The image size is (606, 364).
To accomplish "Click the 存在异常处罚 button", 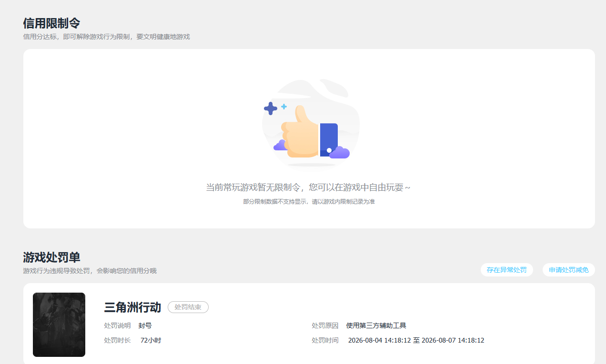I will point(506,270).
